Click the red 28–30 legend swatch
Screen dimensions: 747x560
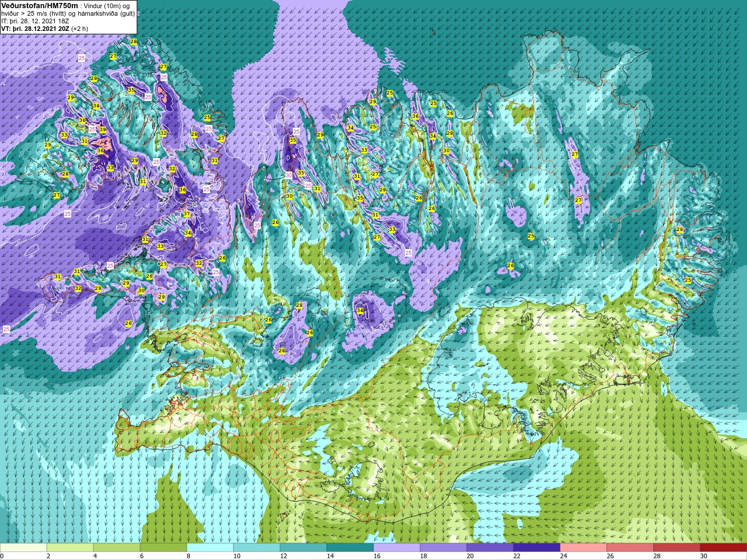tap(677, 548)
